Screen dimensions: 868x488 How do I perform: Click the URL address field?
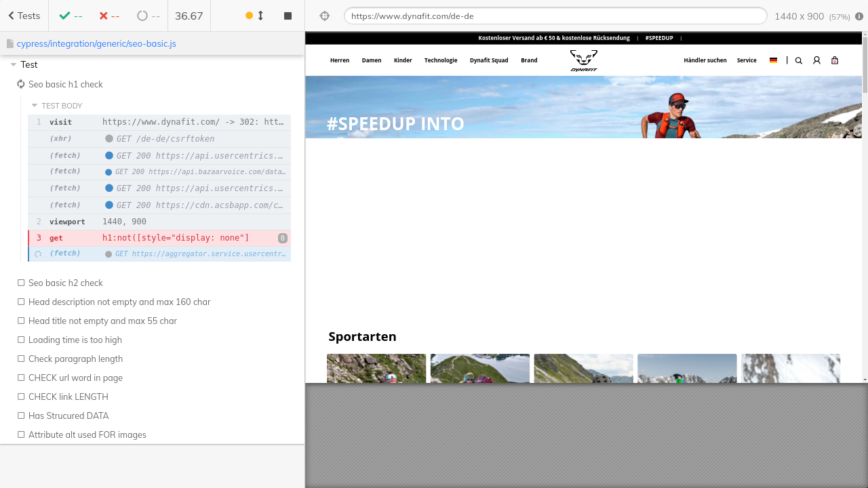[555, 16]
